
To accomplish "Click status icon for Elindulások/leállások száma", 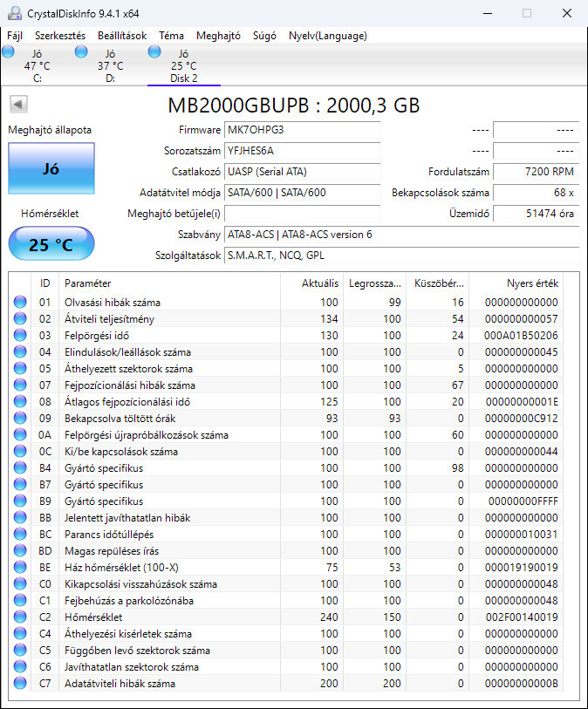I will [x=20, y=351].
